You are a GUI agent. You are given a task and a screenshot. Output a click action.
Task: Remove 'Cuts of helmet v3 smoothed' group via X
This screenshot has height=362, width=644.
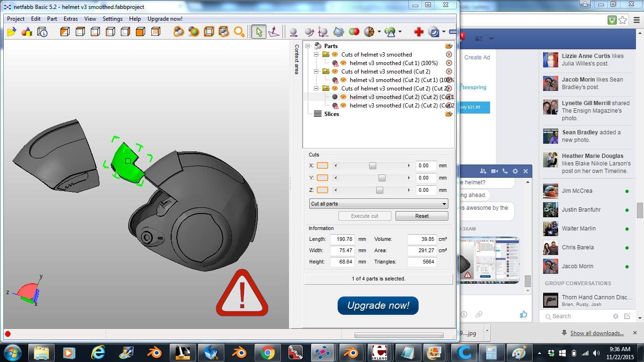(449, 55)
